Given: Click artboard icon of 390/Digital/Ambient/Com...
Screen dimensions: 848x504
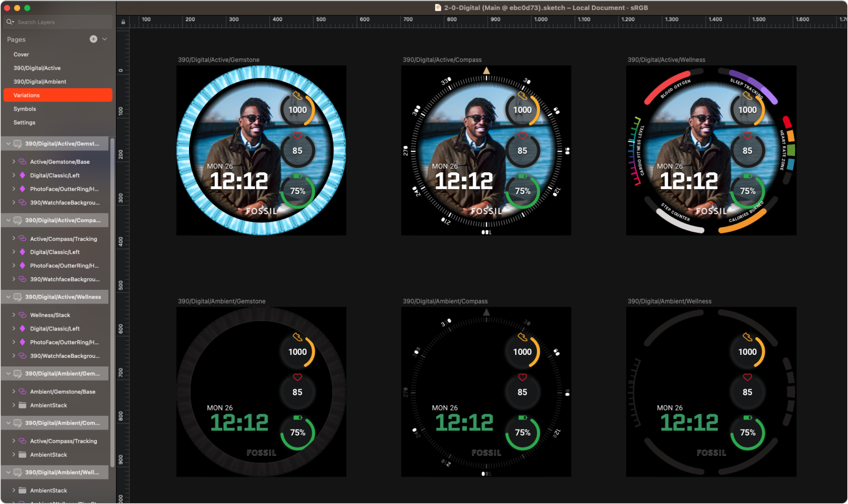Looking at the screenshot, I should click(17, 423).
